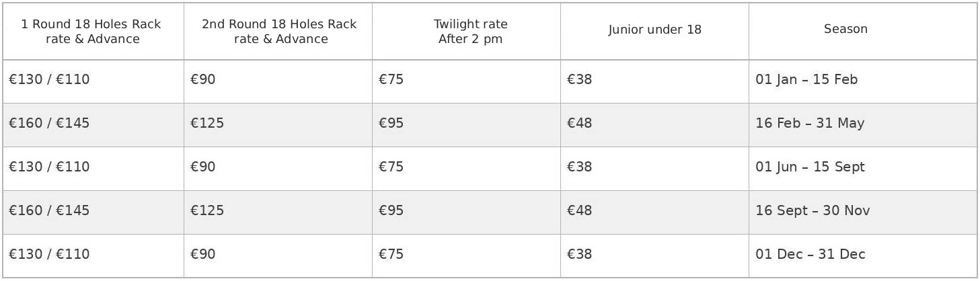Select the €125 second round rate for 16 Sept – 30 Nov

click(207, 211)
